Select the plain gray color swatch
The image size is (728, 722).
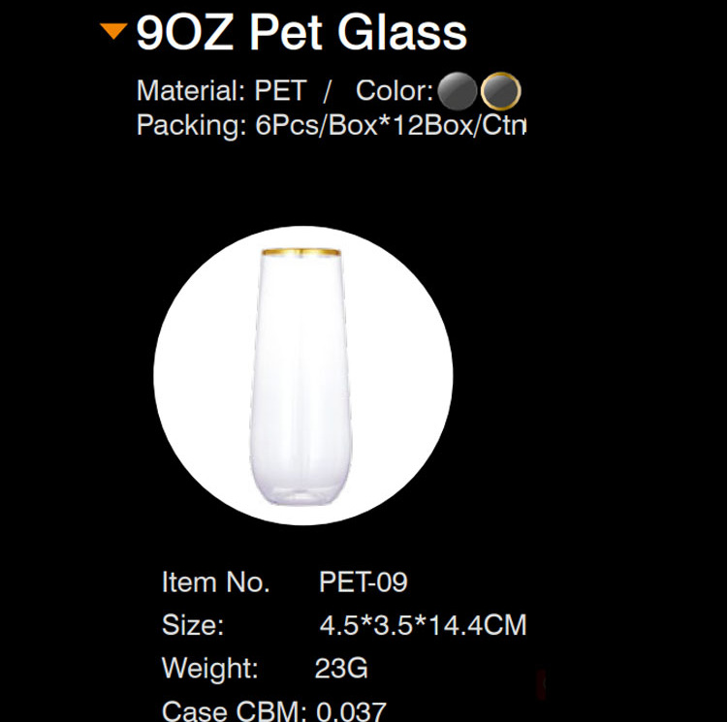click(x=457, y=91)
